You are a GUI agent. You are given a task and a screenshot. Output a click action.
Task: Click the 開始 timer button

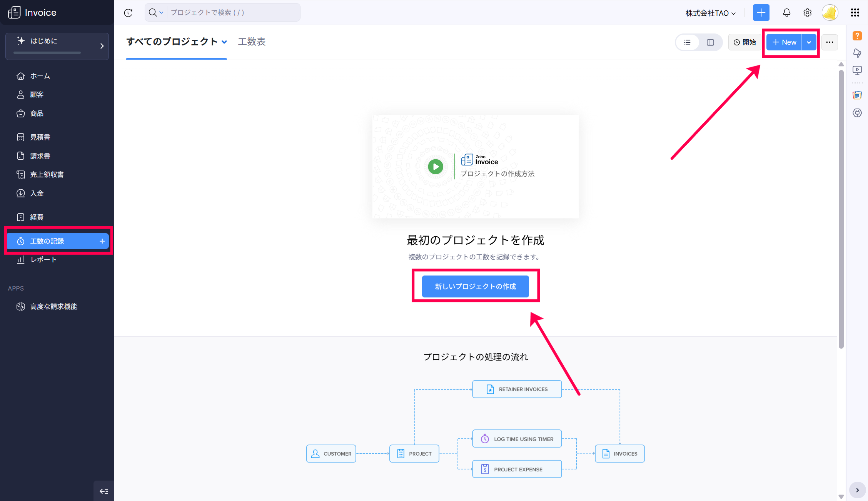pyautogui.click(x=744, y=42)
